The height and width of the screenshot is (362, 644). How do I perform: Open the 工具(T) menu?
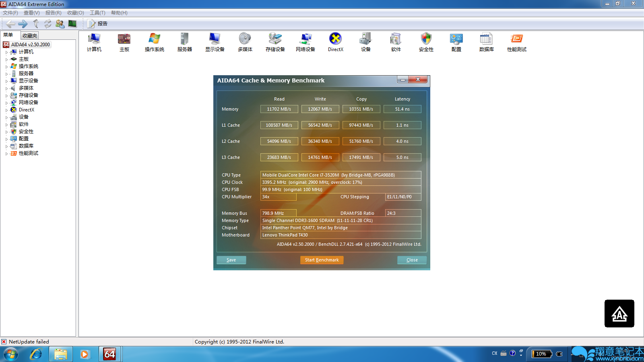click(x=97, y=13)
